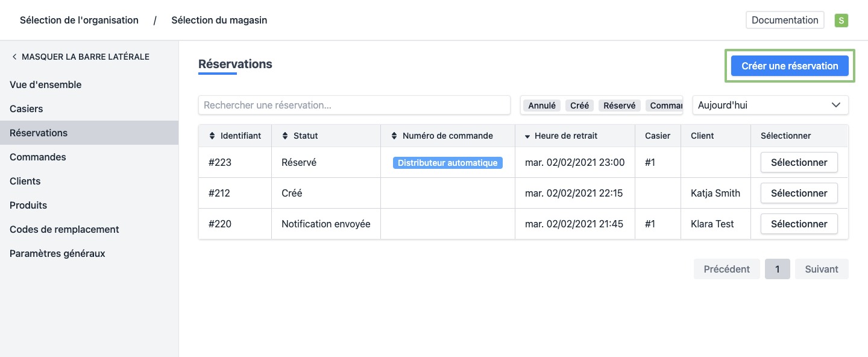Sort by Identifiant column arrows
This screenshot has width=868, height=357.
212,136
